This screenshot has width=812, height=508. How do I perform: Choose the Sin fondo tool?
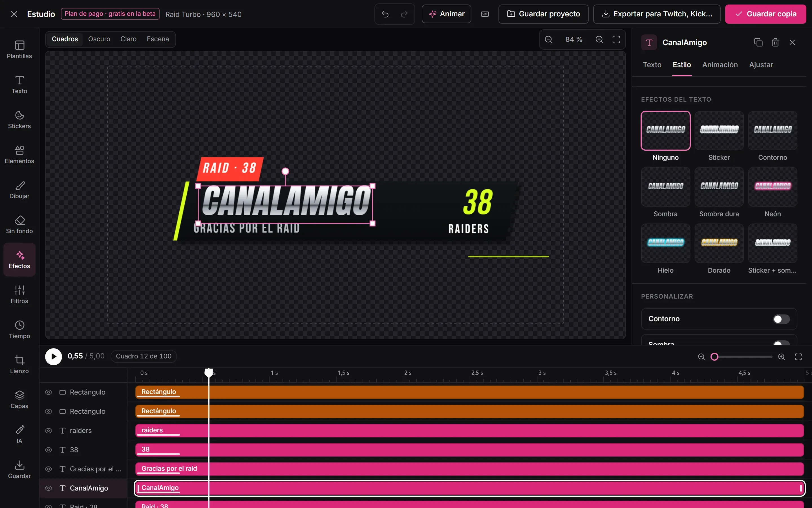coord(19,224)
